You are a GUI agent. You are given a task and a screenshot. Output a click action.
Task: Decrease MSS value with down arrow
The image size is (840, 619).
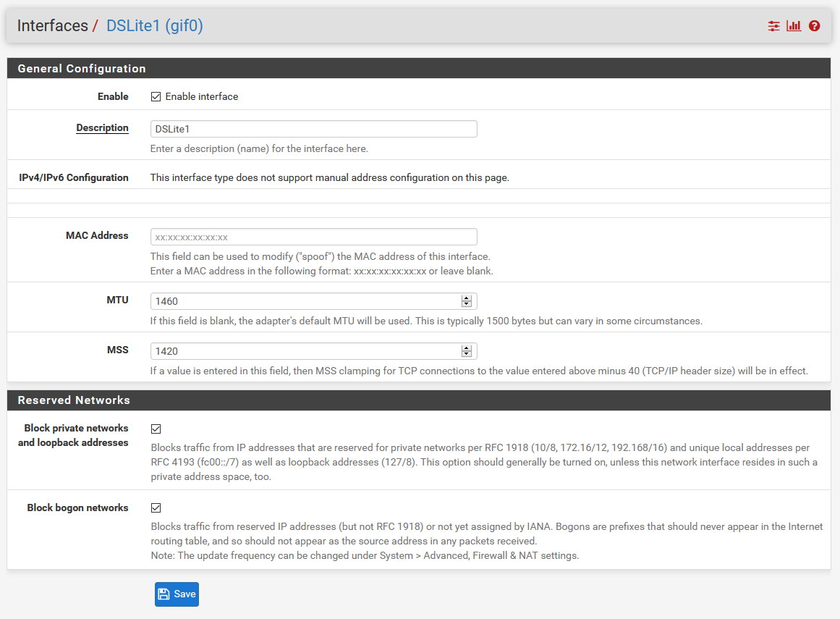(467, 354)
